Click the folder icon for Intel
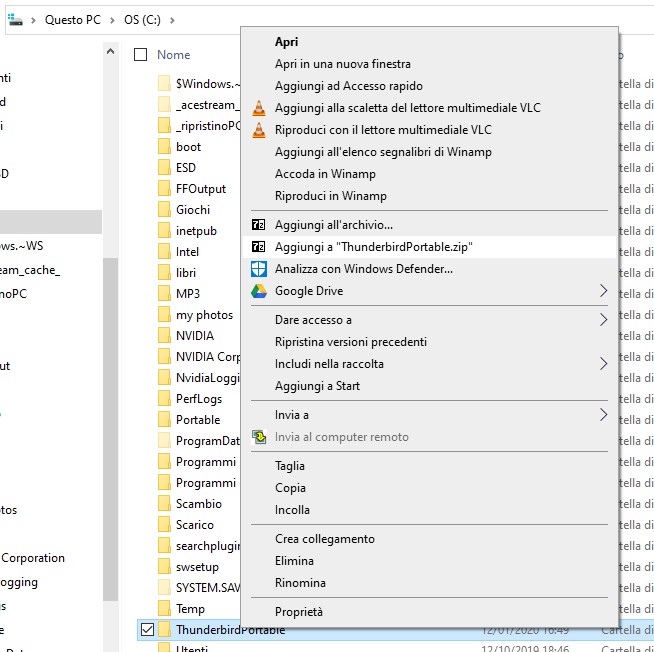Viewport: 654px width, 652px height. click(164, 252)
